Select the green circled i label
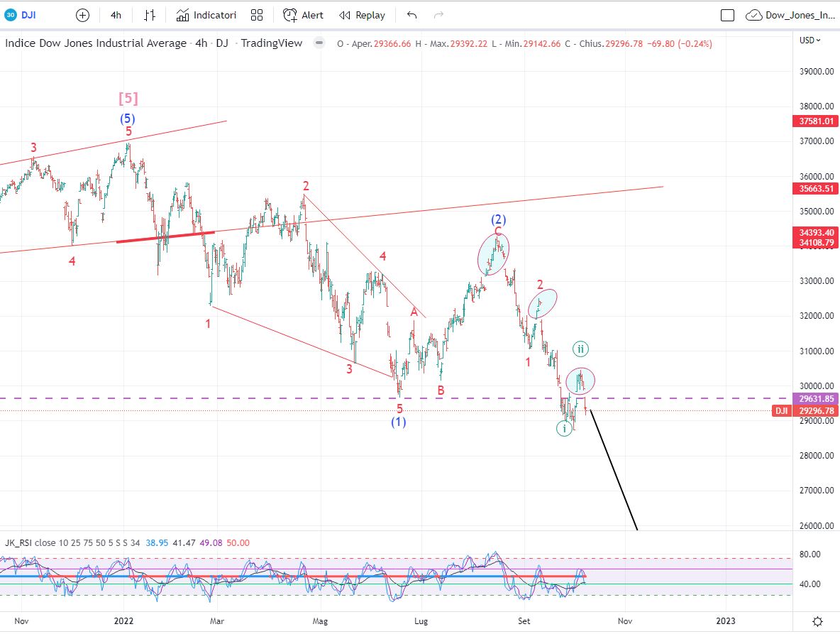The height and width of the screenshot is (634, 840). [564, 429]
